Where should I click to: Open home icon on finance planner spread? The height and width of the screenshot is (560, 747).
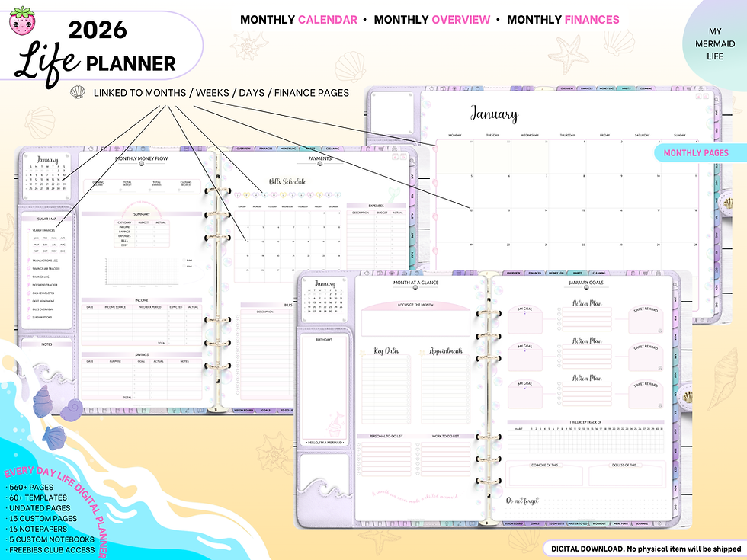click(x=91, y=148)
